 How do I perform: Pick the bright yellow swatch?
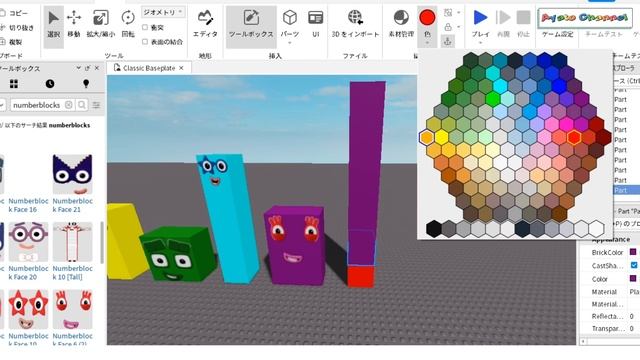point(441,137)
